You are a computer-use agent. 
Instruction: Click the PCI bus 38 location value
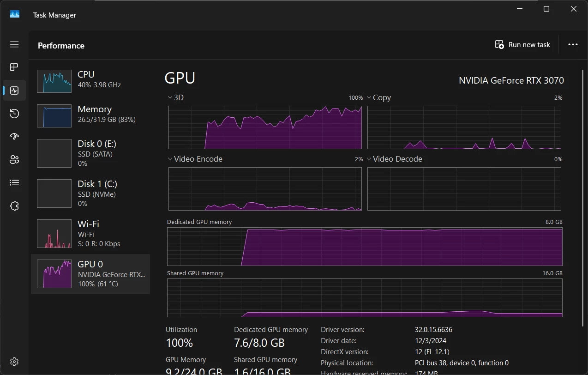[462, 363]
